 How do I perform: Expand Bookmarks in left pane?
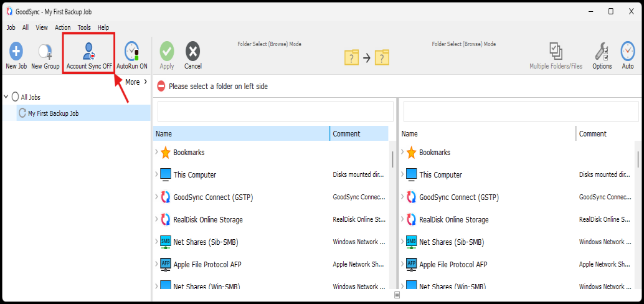coord(156,152)
